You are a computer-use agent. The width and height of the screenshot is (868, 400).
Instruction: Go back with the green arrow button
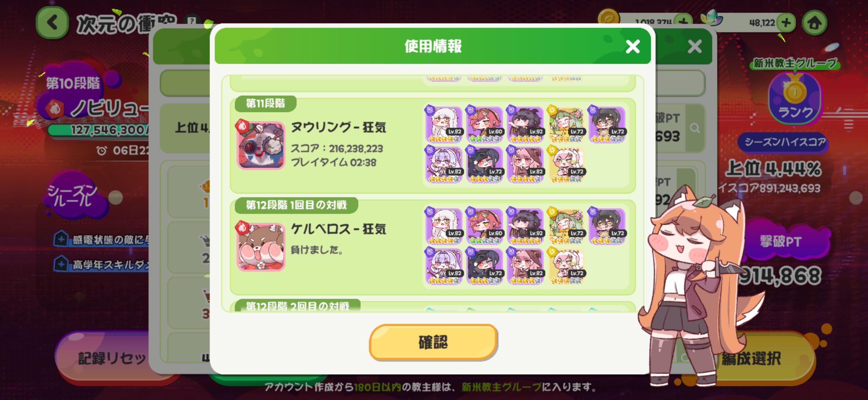pos(52,23)
